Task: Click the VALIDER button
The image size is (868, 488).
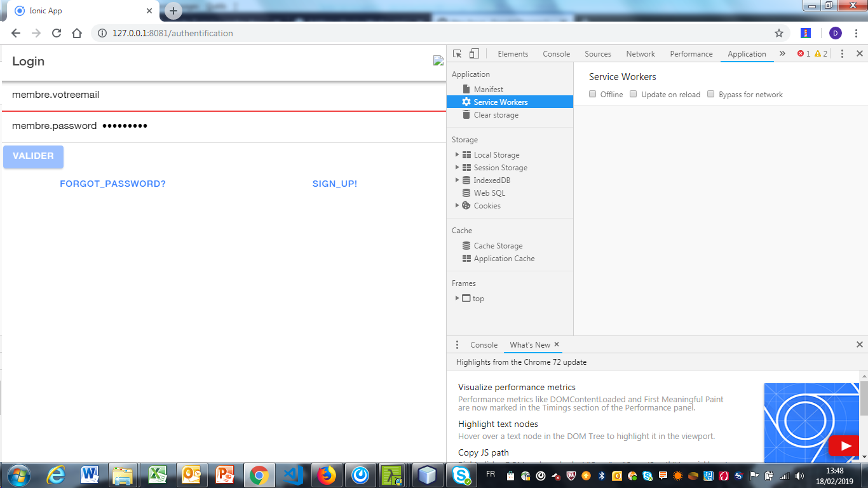Action: pos(33,156)
